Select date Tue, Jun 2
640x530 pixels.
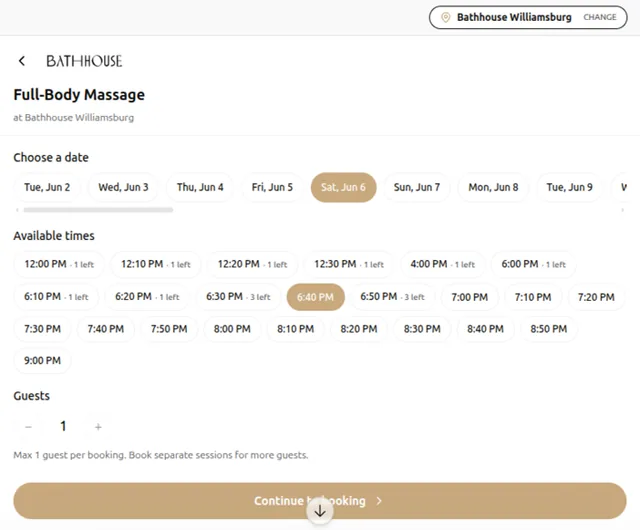(47, 187)
